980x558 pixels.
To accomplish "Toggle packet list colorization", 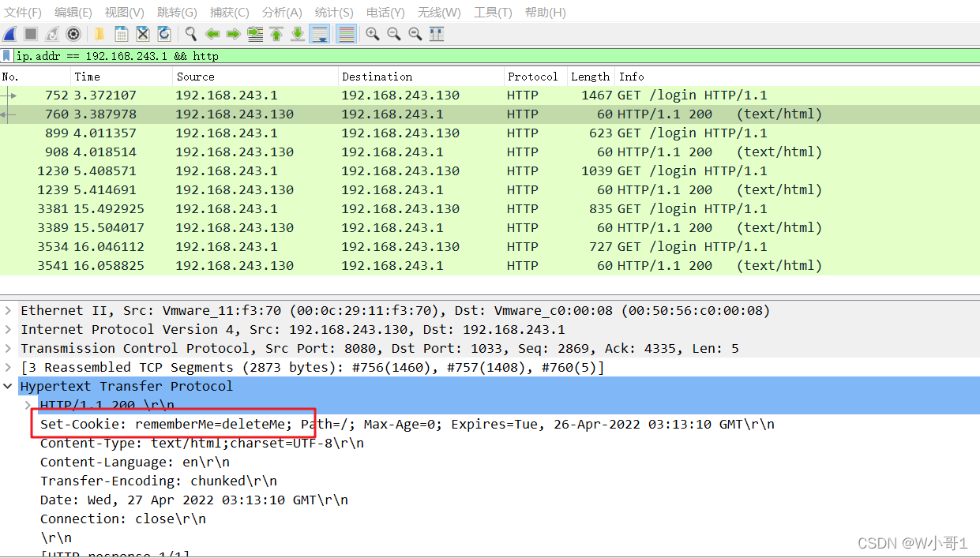I will 345,34.
